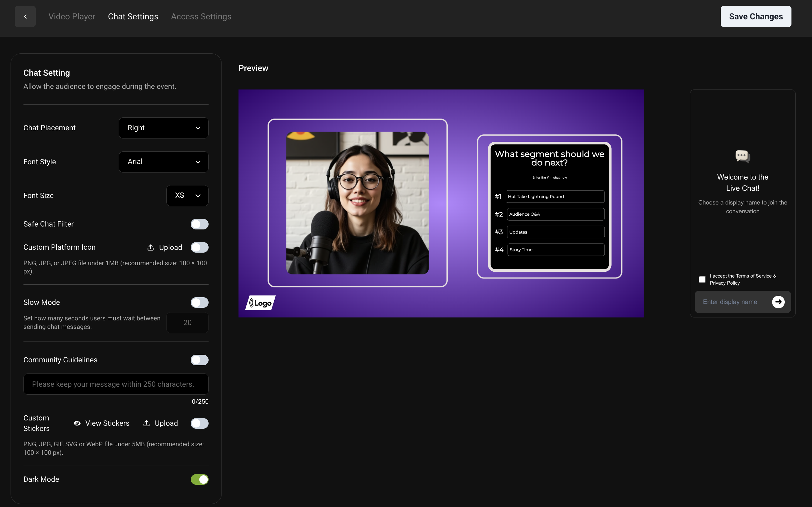This screenshot has width=812, height=507.
Task: Click the upload icon for Custom Platform Icon
Action: pos(150,247)
